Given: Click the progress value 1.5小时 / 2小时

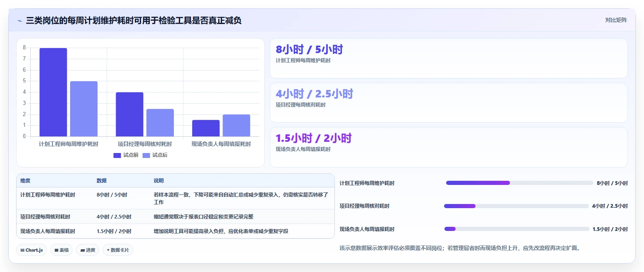Looking at the screenshot, I should (610, 229).
